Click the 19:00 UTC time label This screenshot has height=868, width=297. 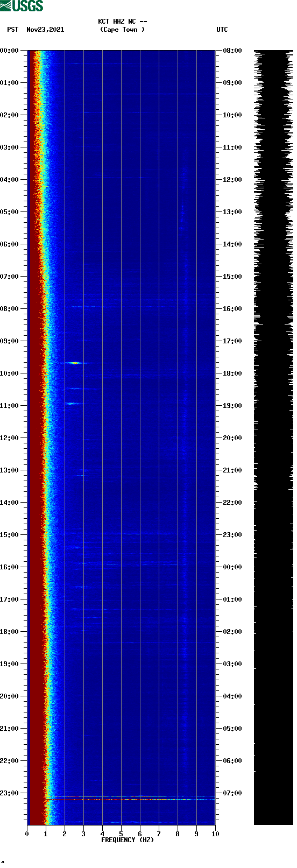(232, 406)
